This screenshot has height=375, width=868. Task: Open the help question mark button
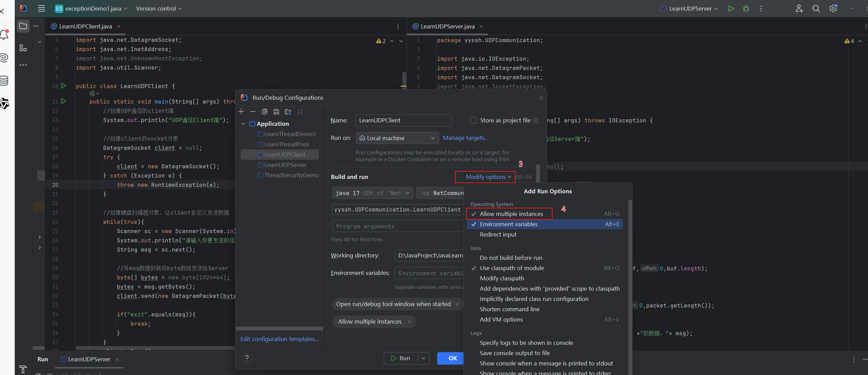pos(247,358)
